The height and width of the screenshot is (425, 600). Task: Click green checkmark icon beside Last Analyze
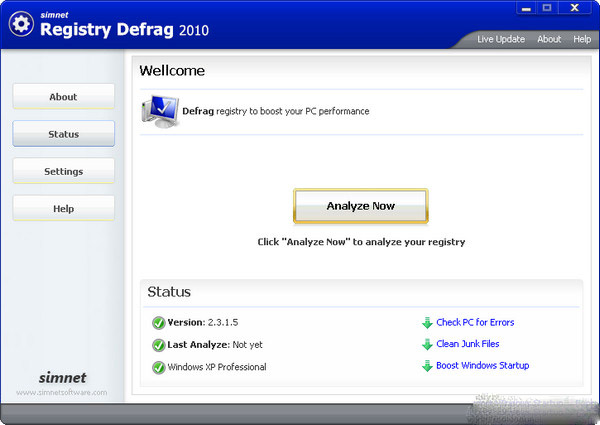[158, 345]
